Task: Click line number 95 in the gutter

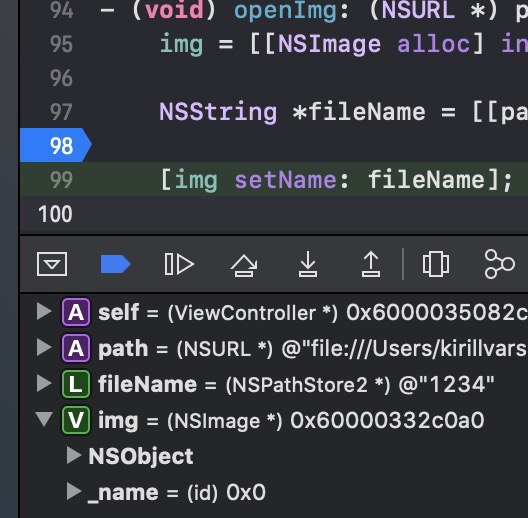Action: 61,44
